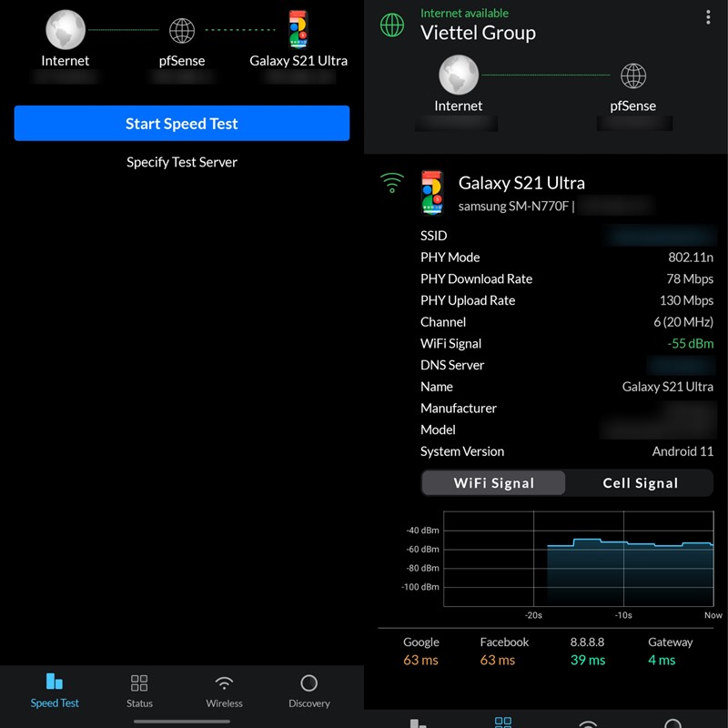Select the WiFi Signal segment
Screen dimensions: 728x728
[x=493, y=483]
